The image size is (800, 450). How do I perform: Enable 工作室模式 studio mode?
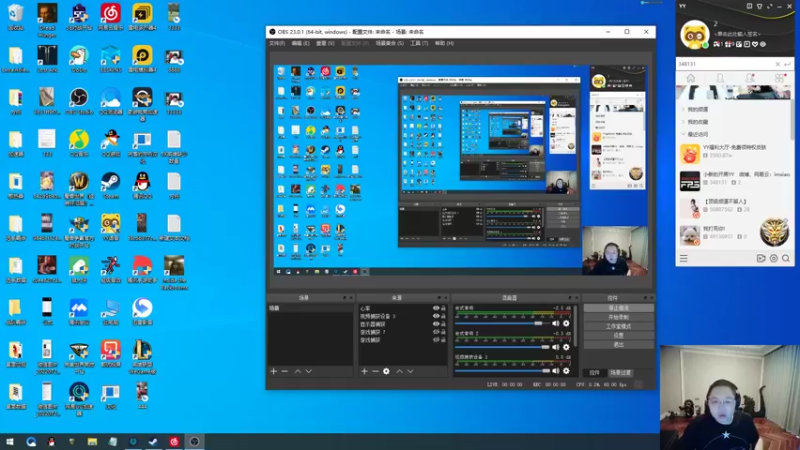(618, 327)
